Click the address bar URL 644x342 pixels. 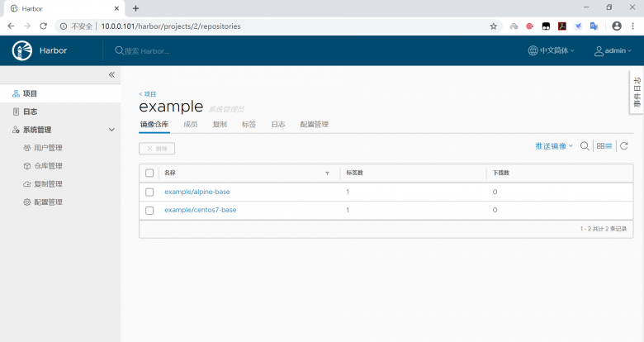171,26
